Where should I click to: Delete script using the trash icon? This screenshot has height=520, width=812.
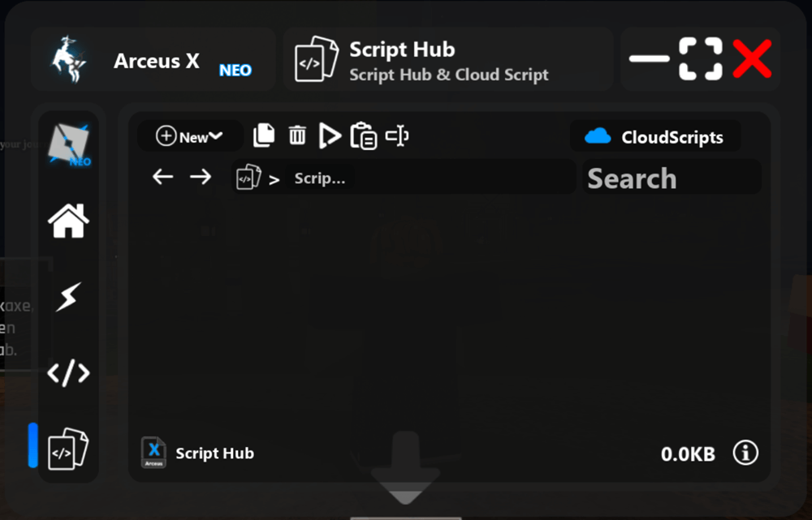pos(297,135)
